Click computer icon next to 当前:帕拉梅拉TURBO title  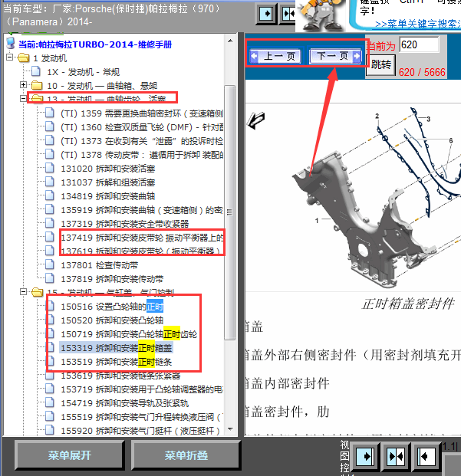pyautogui.click(x=11, y=44)
